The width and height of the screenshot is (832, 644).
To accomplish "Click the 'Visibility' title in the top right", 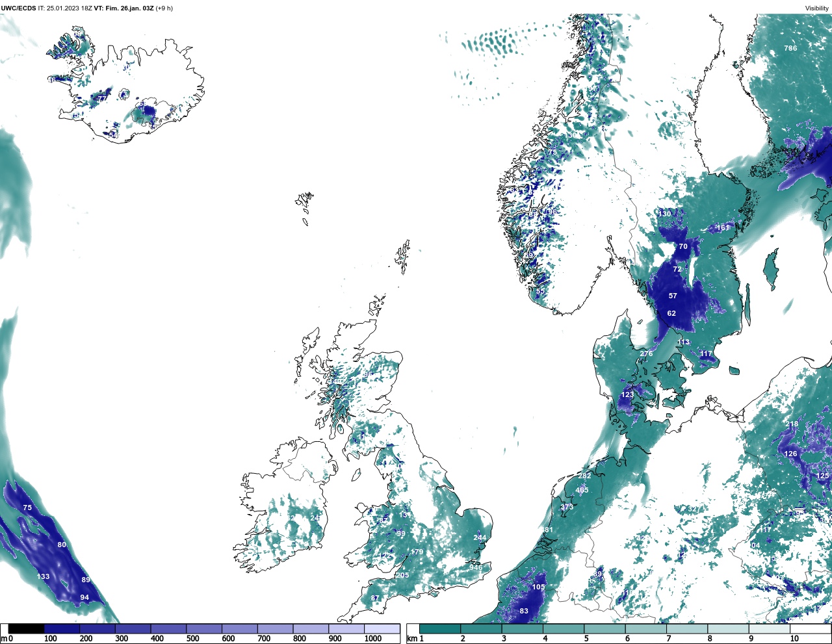I will pos(817,8).
